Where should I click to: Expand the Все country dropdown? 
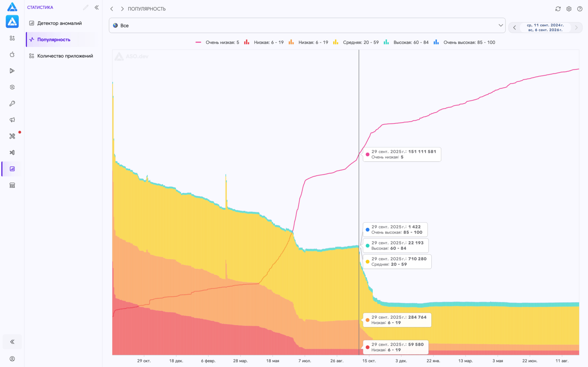[x=307, y=25]
